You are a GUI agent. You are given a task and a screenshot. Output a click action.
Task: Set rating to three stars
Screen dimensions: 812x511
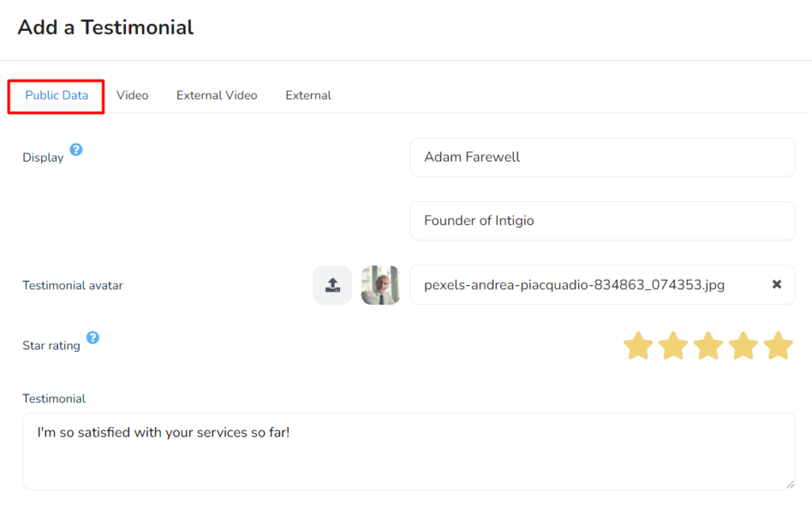[x=708, y=345]
